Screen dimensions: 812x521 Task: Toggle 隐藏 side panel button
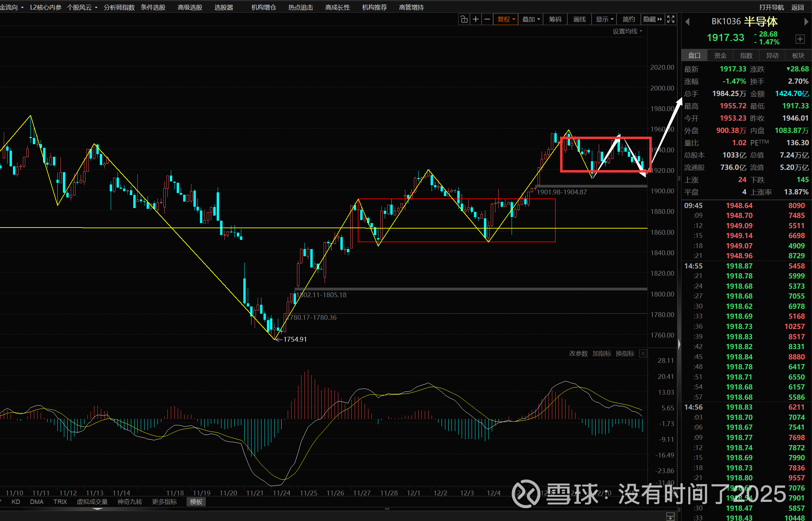(652, 19)
